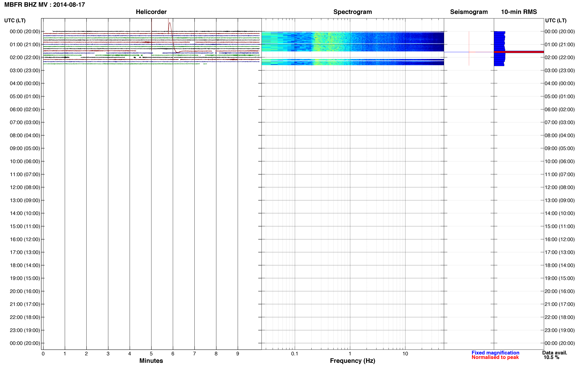Viewport: 588px width, 368px height.
Task: Click right tick label 09:00 (05:00)
Action: coord(560,148)
